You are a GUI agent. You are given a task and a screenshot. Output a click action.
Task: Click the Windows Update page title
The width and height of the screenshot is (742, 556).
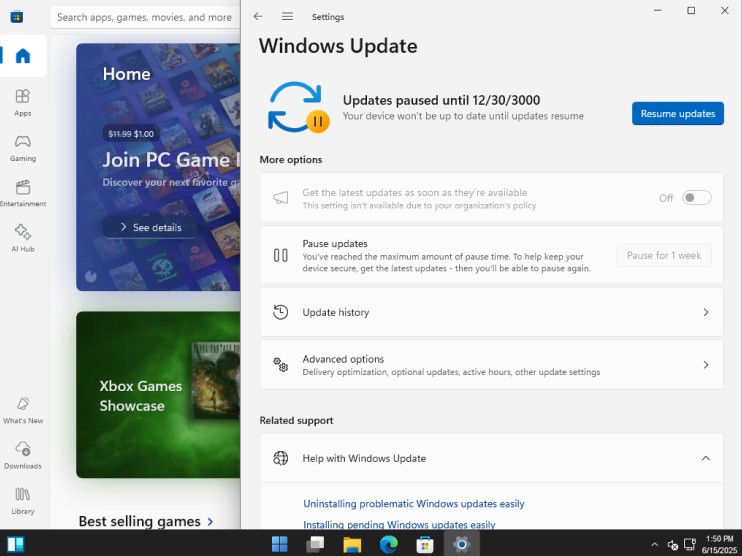coord(338,46)
